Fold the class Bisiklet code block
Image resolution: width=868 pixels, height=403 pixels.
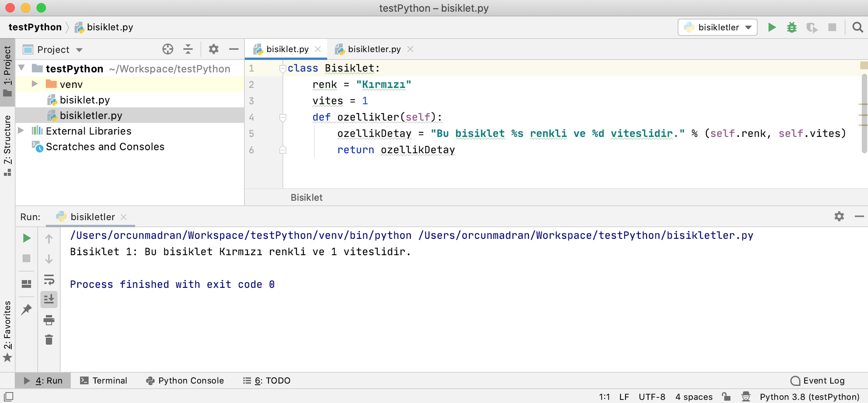click(283, 68)
